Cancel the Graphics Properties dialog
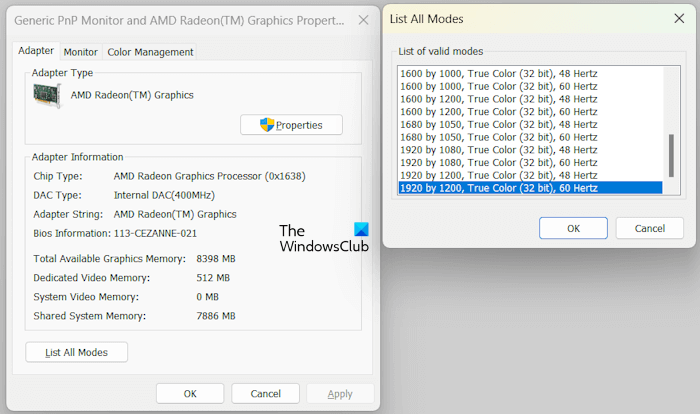Image resolution: width=700 pixels, height=414 pixels. click(265, 393)
